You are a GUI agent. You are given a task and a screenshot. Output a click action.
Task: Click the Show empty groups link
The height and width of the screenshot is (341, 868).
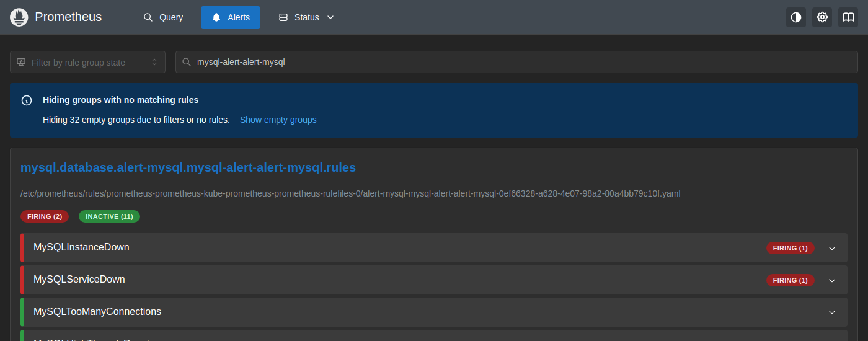278,120
